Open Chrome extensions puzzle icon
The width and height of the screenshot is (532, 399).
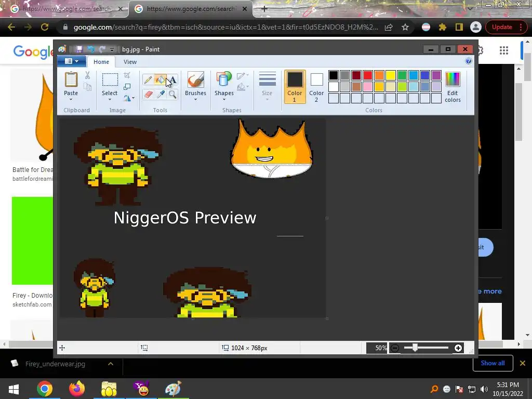(443, 27)
